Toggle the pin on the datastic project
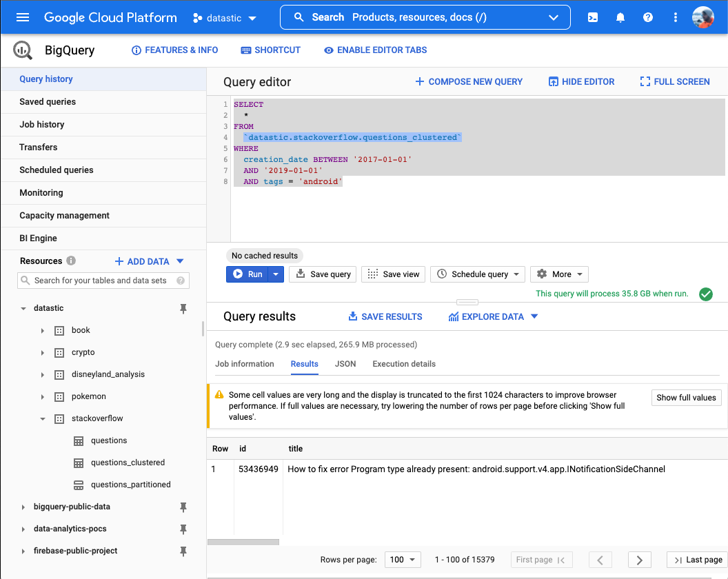Screen dimensions: 728x579 tap(183, 309)
